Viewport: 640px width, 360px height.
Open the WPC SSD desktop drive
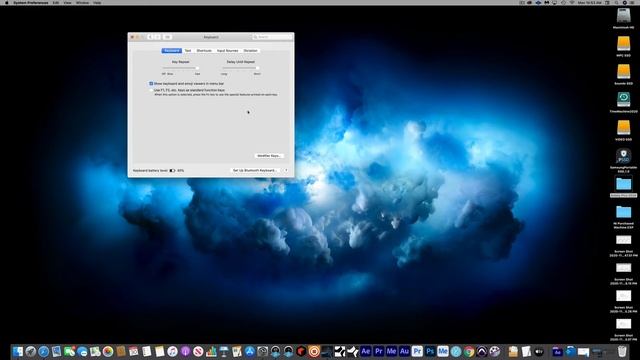[x=623, y=44]
